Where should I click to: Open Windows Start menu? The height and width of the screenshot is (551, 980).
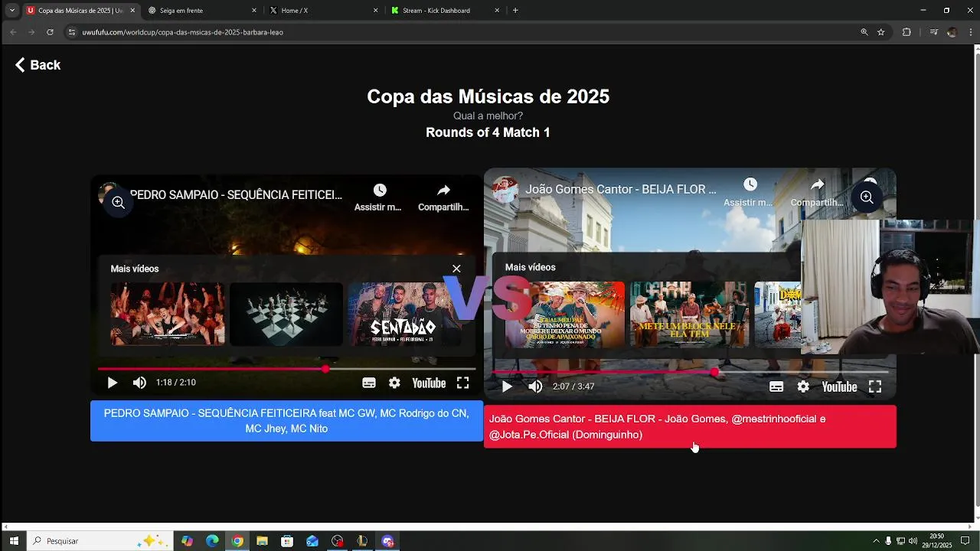[13, 541]
